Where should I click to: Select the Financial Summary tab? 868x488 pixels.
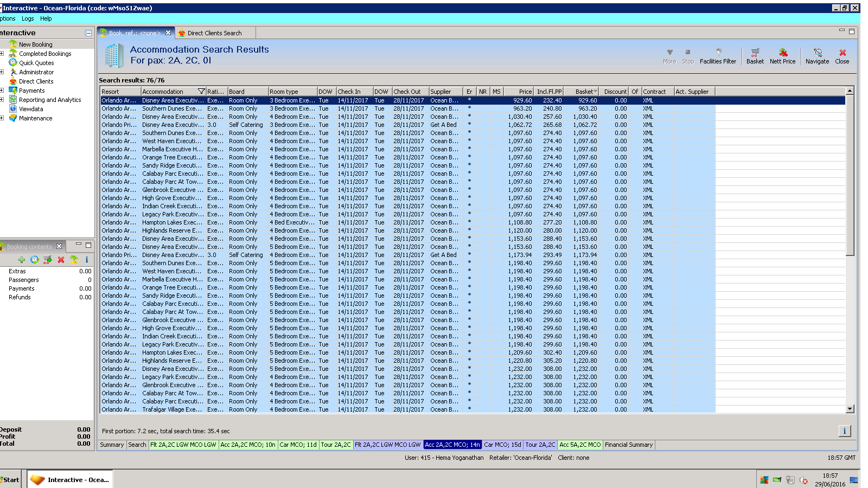pyautogui.click(x=629, y=445)
